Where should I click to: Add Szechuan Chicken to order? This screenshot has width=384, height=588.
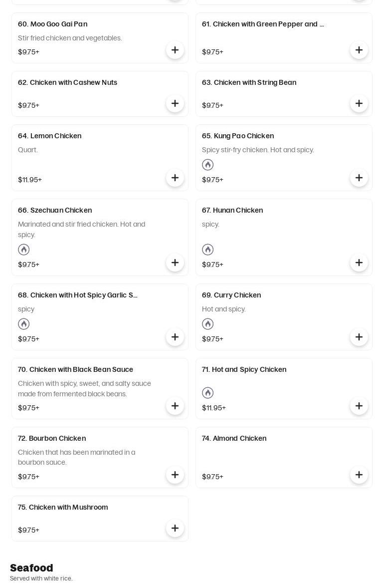tap(175, 263)
